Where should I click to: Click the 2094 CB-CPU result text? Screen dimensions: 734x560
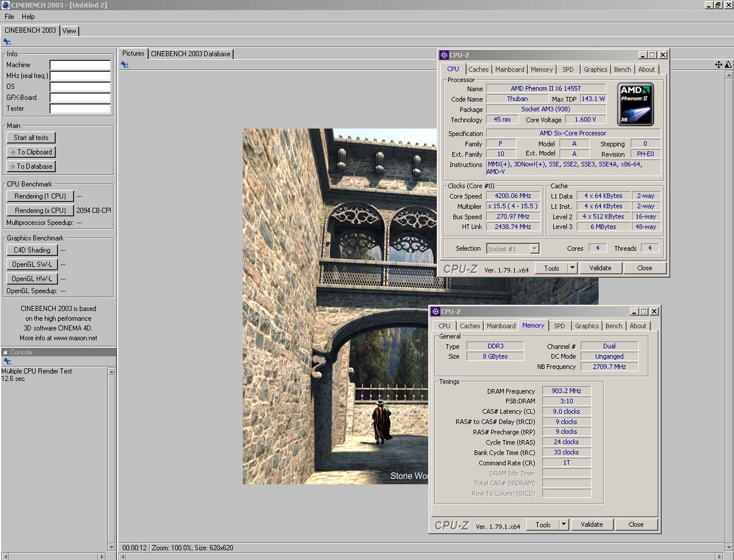click(x=94, y=211)
